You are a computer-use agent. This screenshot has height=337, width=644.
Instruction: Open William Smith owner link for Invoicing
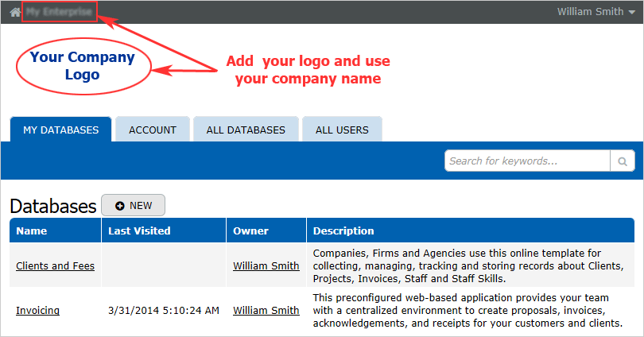click(266, 310)
